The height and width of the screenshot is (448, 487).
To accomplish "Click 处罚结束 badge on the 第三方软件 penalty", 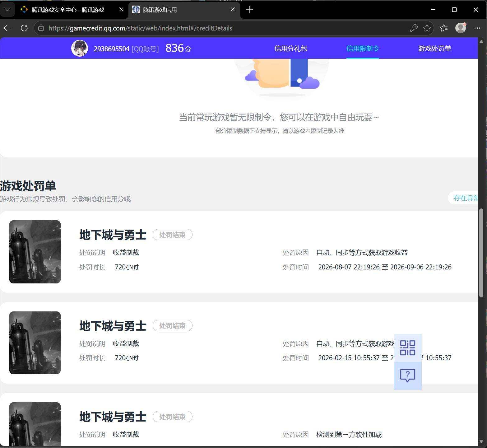I will [172, 417].
